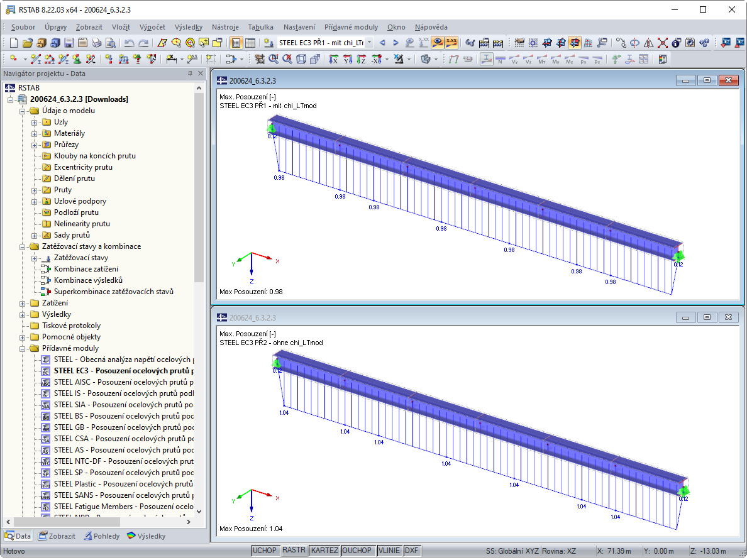
Task: Go to next load case with right arrow
Action: point(396,43)
